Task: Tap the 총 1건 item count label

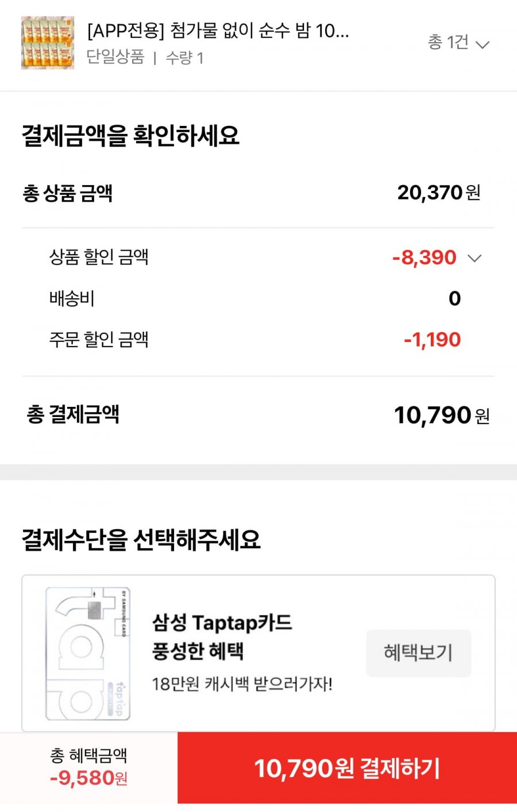Action: click(x=448, y=42)
